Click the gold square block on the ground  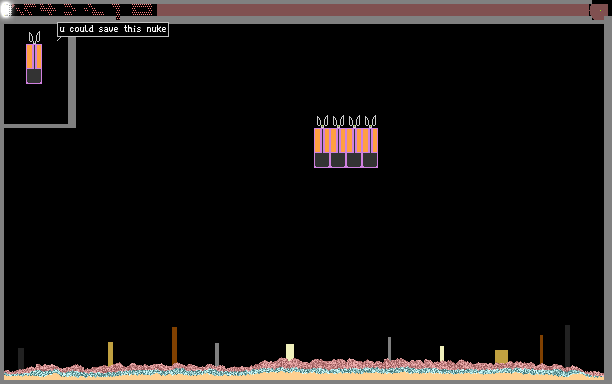coord(502,357)
